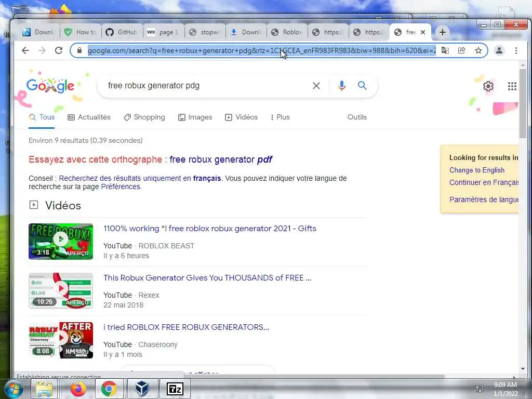Select the Actualités search filter
The image size is (532, 399).
(89, 117)
